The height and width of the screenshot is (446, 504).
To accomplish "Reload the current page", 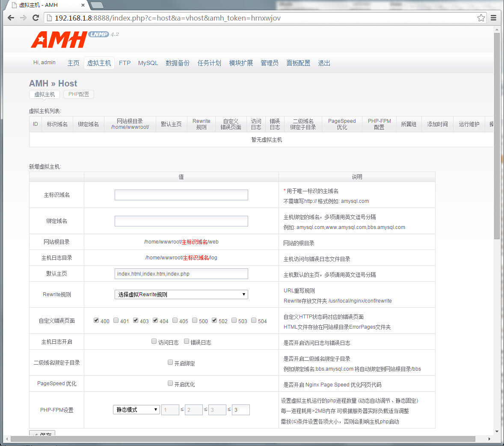I will pos(36,18).
